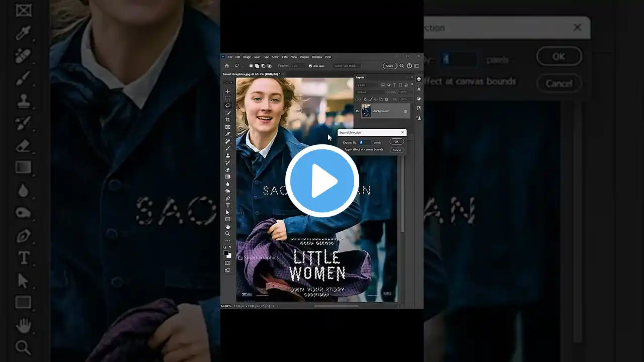Toggle layer filtering switch in Layers panel
The width and height of the screenshot is (644, 362).
pos(412,84)
